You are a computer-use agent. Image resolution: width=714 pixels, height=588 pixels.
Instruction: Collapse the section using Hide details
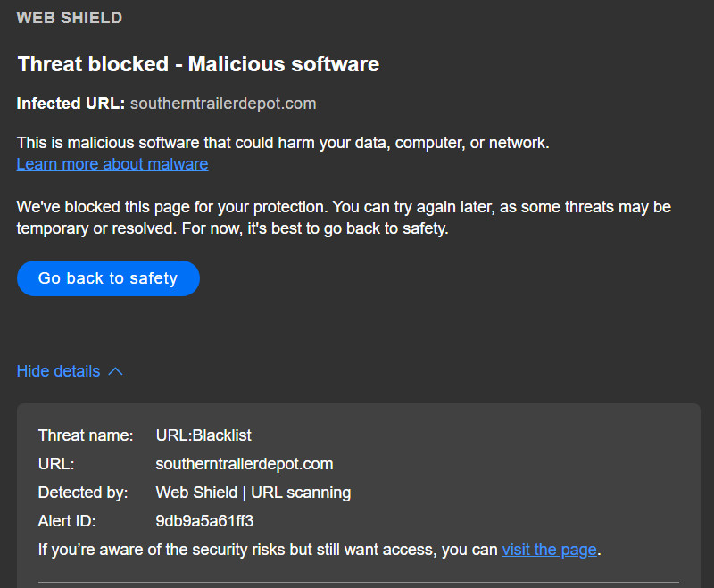point(58,371)
